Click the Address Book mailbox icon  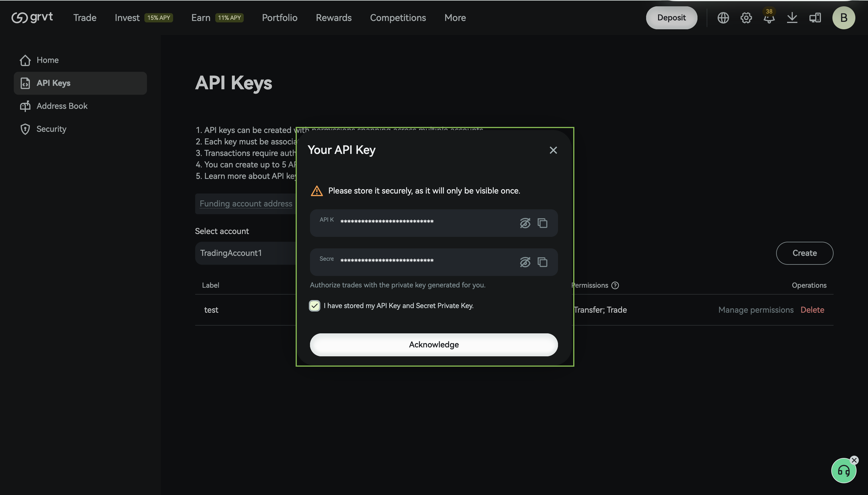click(25, 106)
